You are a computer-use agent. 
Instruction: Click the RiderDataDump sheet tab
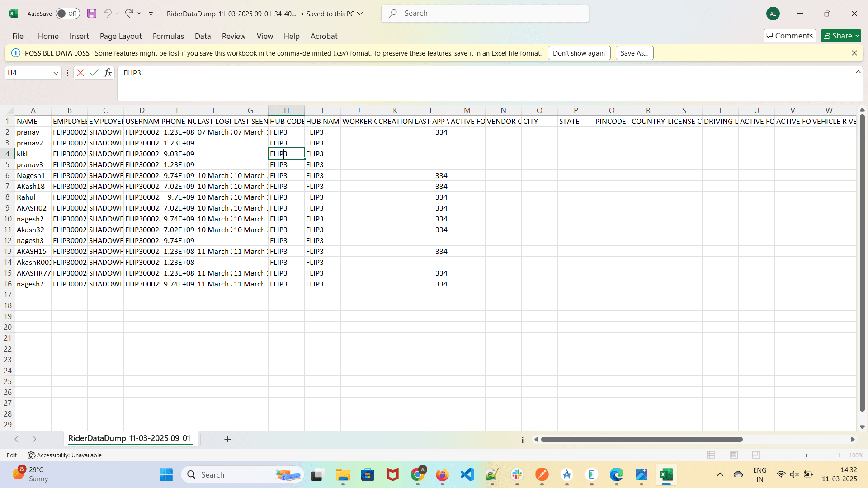point(131,438)
